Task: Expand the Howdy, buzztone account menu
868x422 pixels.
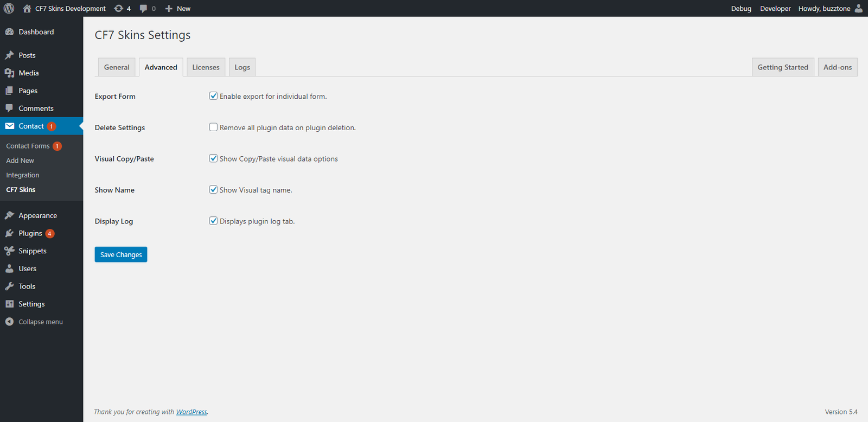Action: pyautogui.click(x=824, y=9)
